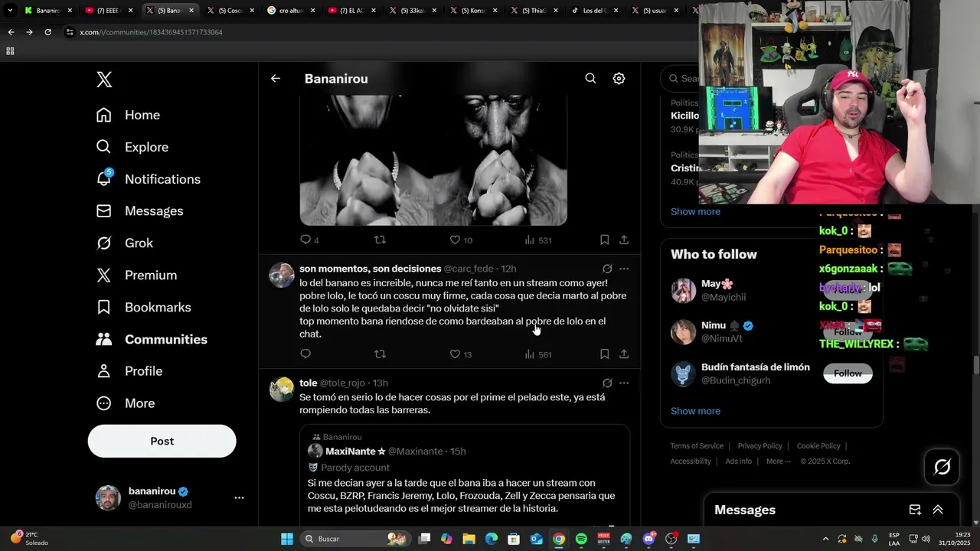Screen dimensions: 980x551
Task: Open May's profile in Who to follow
Action: [717, 284]
